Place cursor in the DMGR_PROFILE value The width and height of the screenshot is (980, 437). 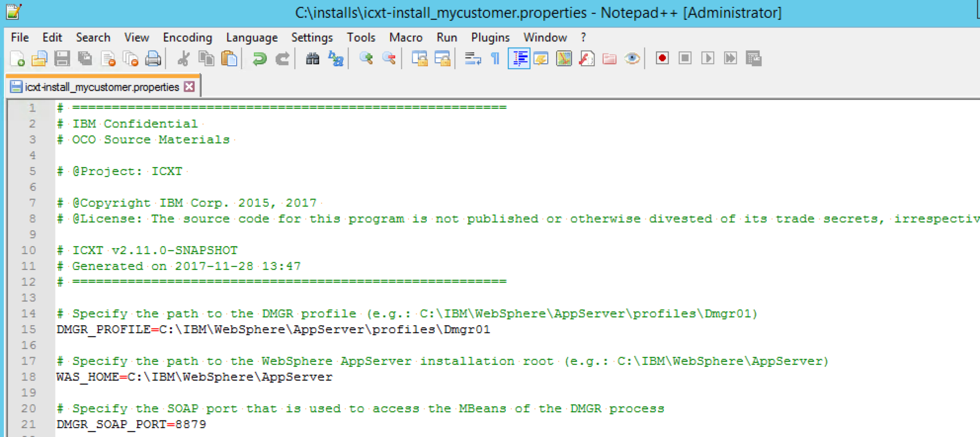pyautogui.click(x=325, y=329)
